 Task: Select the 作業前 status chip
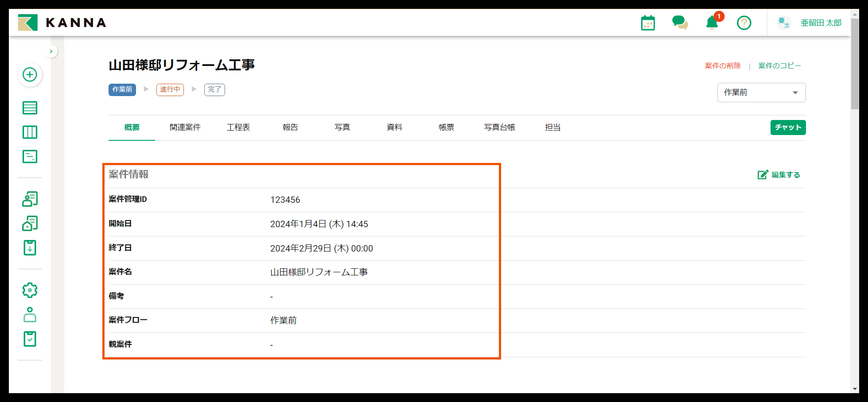(x=122, y=89)
